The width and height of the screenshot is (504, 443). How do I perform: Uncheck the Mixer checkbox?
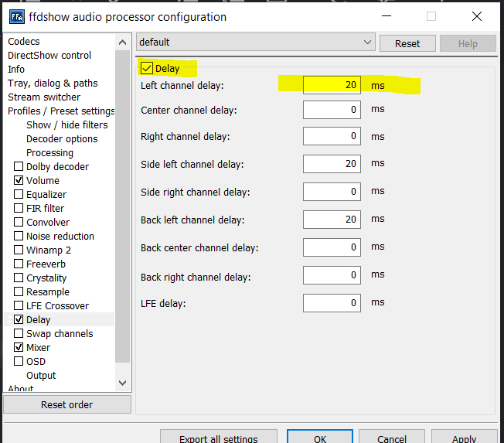19,347
